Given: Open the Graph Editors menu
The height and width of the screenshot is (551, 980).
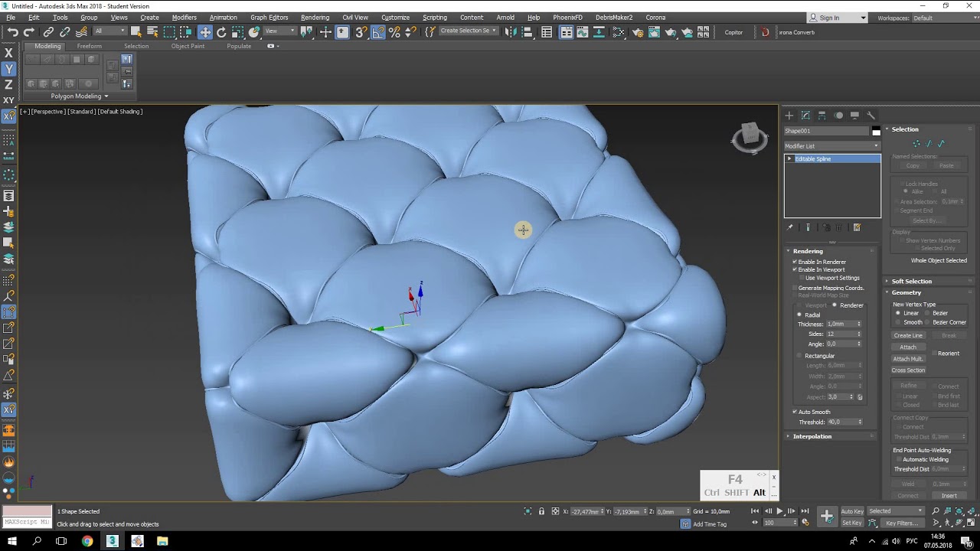Looking at the screenshot, I should pyautogui.click(x=269, y=18).
